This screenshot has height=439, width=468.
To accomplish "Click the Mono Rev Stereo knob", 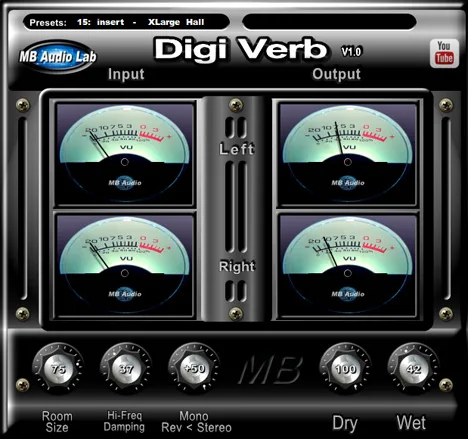I will click(194, 369).
